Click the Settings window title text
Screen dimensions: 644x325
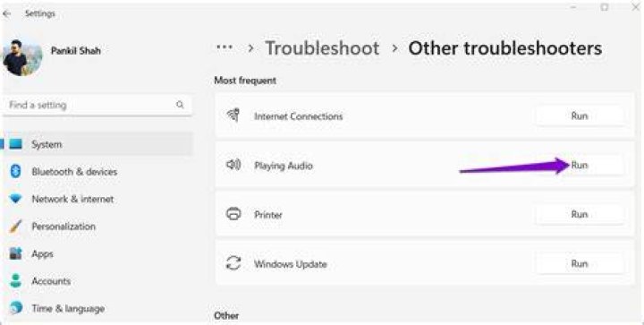40,13
